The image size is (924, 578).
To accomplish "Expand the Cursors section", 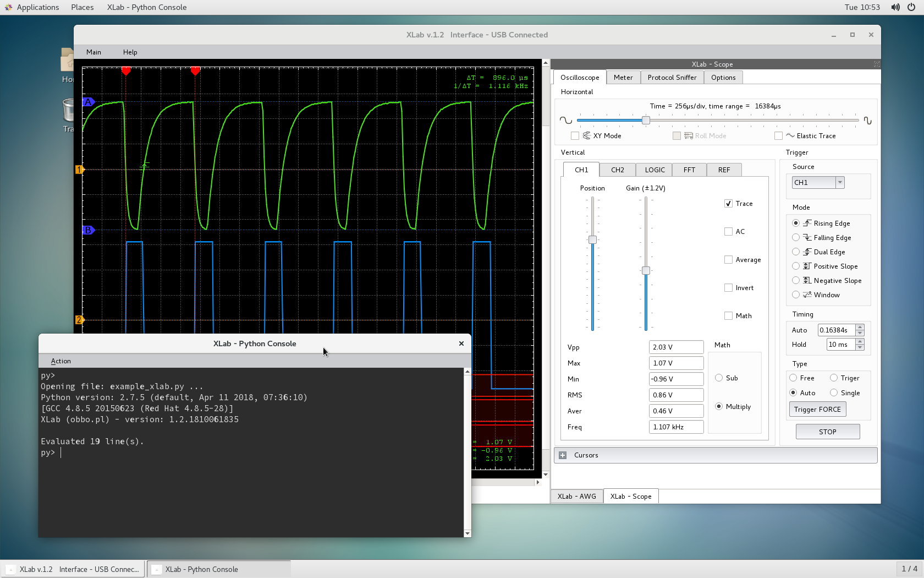I will coord(563,455).
